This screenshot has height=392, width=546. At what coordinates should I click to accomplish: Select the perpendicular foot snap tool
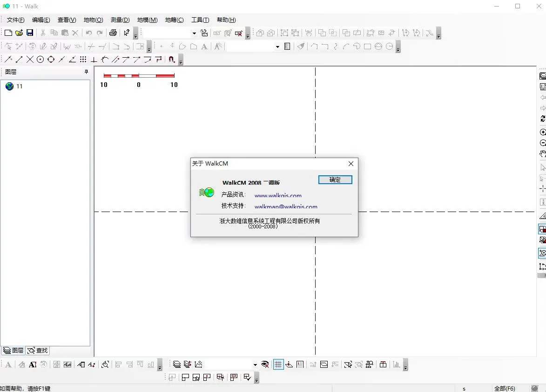click(94, 60)
